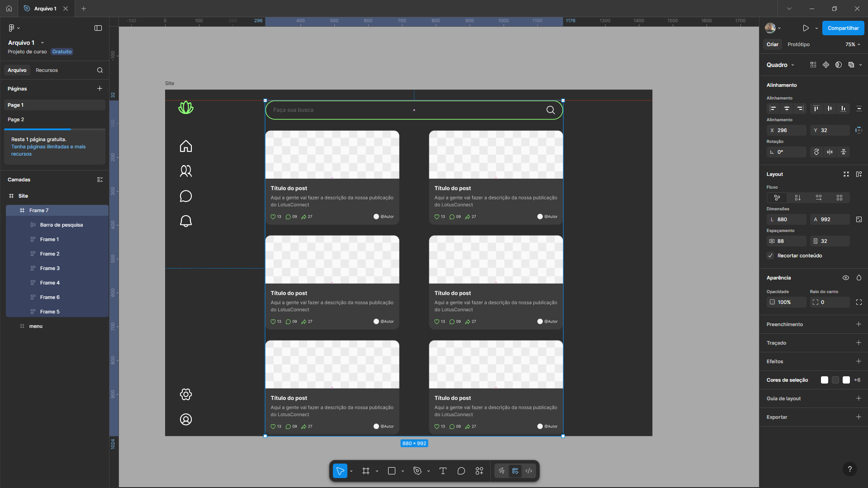The image size is (868, 488).
Task: Collapse all layers in the Camadas panel
Action: click(100, 180)
